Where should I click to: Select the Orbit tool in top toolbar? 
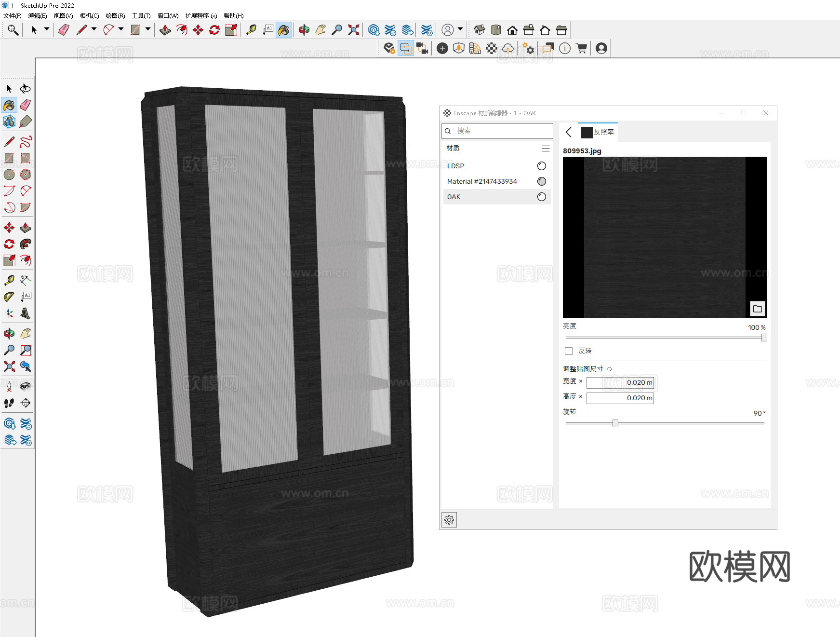[304, 30]
